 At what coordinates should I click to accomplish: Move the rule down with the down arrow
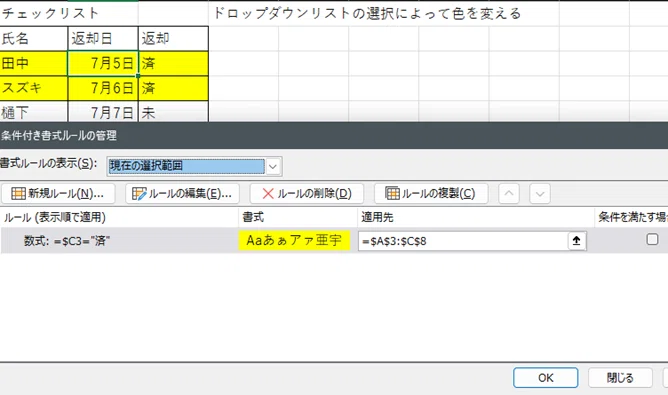coord(540,194)
